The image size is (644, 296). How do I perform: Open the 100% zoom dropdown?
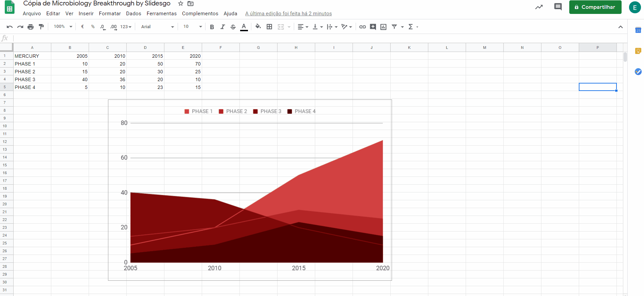pos(63,27)
